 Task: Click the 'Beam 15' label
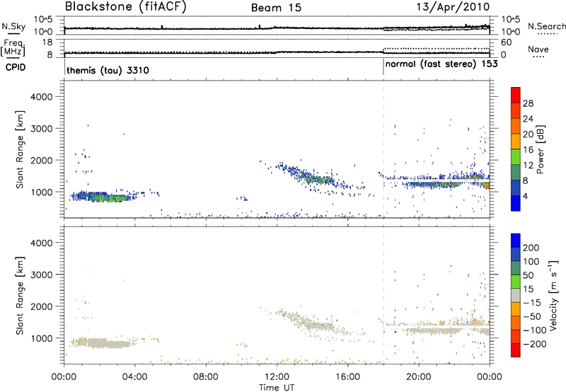coord(276,8)
